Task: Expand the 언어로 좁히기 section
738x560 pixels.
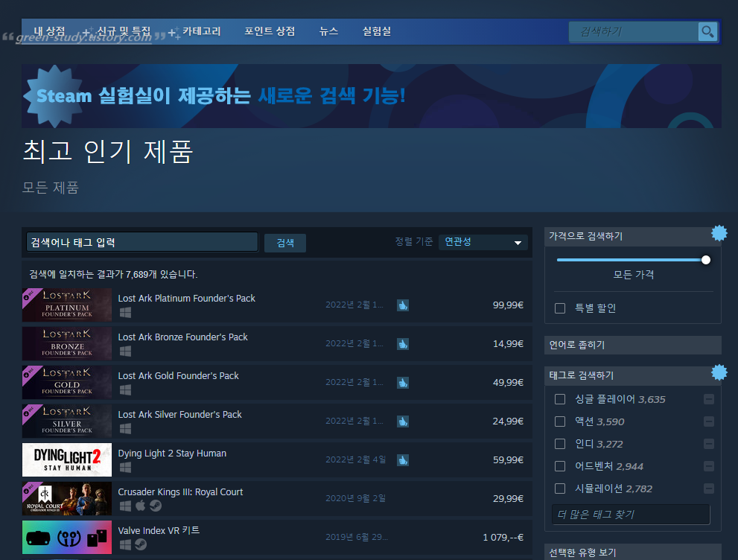Action: click(632, 345)
